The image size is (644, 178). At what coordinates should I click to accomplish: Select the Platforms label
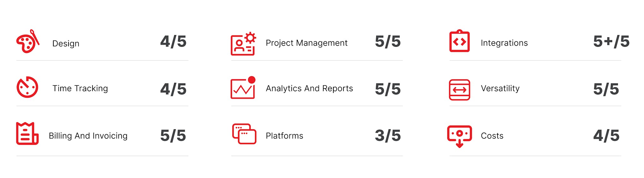(284, 136)
